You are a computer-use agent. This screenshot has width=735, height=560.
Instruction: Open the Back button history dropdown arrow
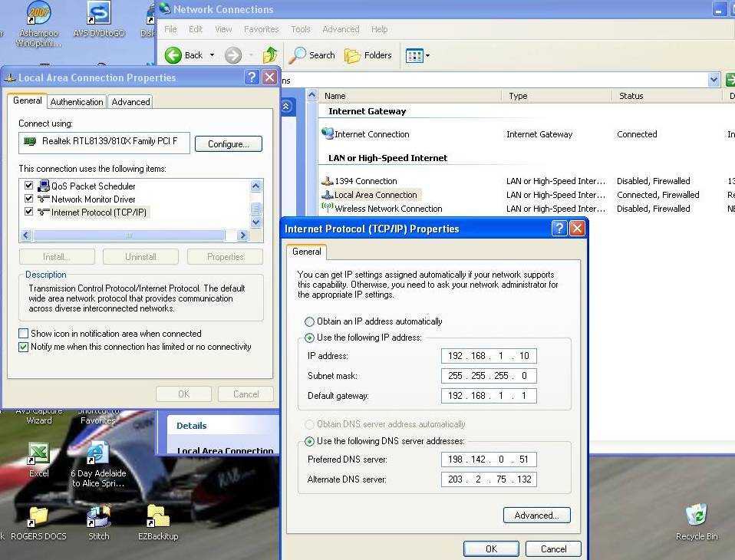tap(213, 55)
